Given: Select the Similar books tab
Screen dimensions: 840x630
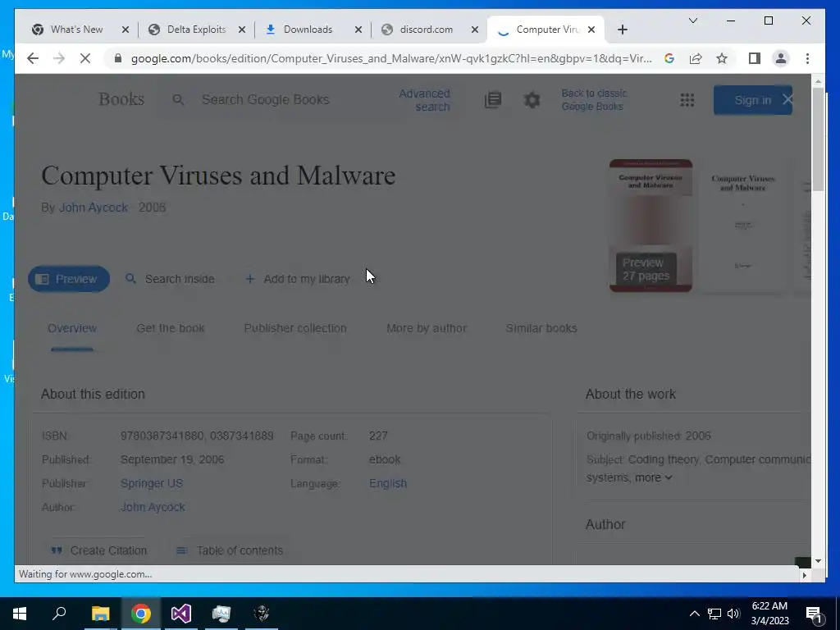Looking at the screenshot, I should pyautogui.click(x=541, y=328).
